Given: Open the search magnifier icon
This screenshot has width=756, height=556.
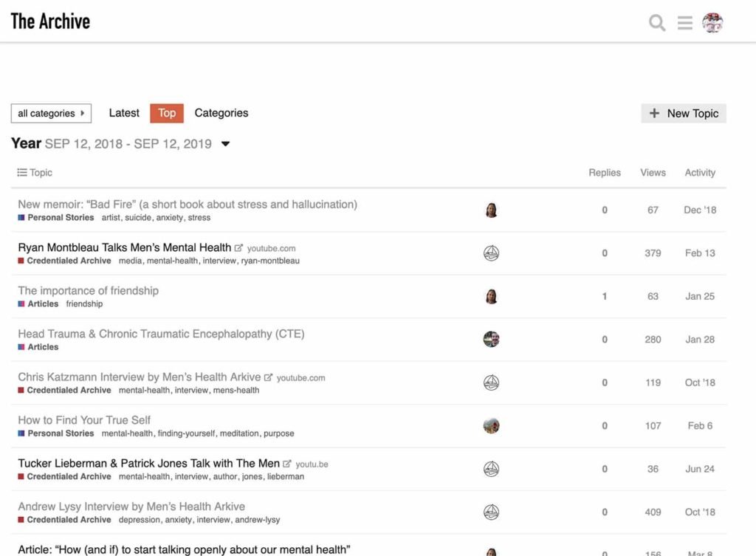Looking at the screenshot, I should 656,22.
